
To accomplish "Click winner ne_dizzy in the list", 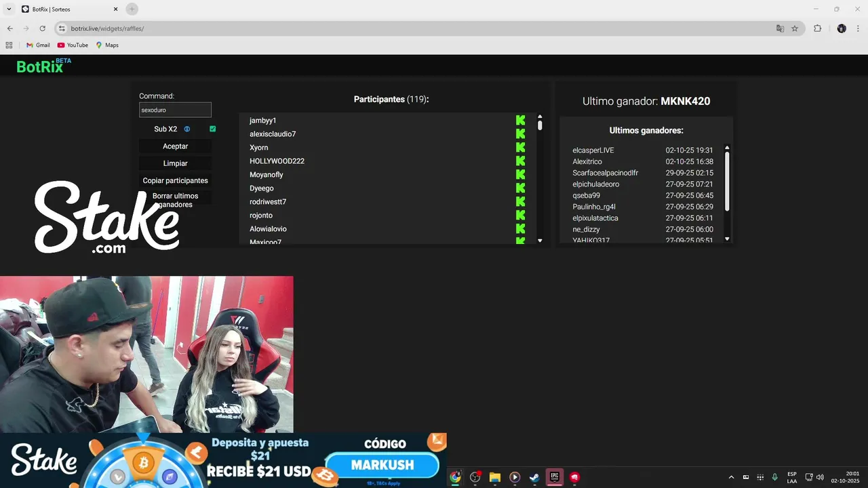I will (x=586, y=230).
